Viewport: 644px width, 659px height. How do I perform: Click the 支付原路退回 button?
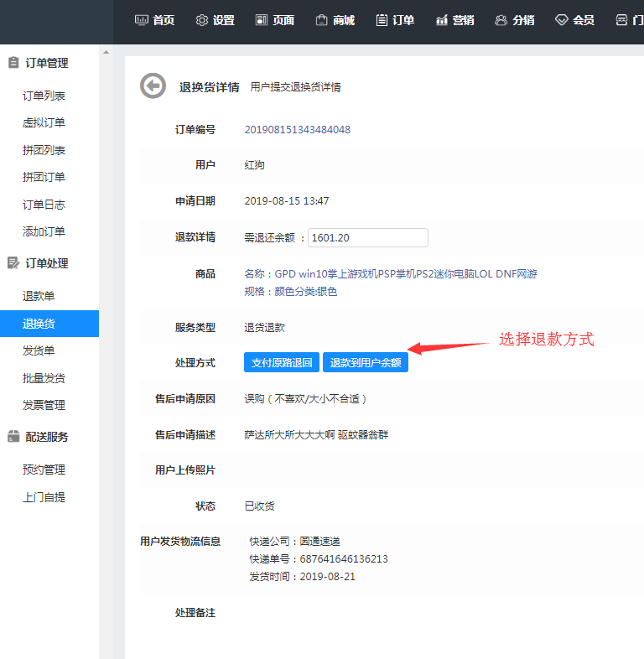point(282,362)
